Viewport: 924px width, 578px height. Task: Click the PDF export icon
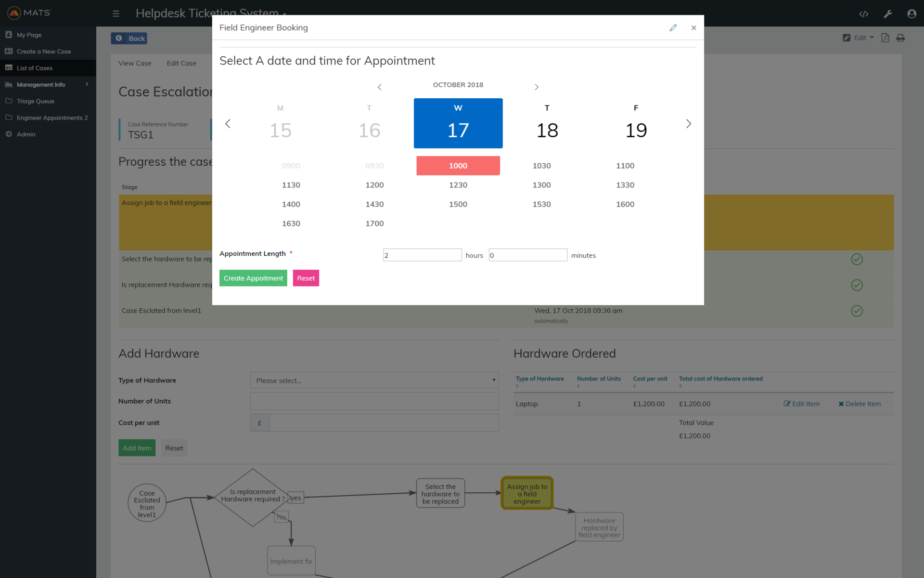click(885, 38)
